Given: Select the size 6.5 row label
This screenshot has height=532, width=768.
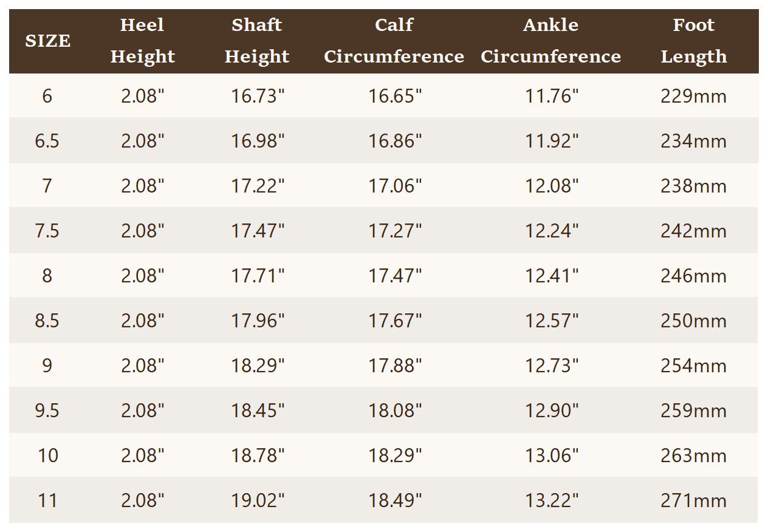Looking at the screenshot, I should point(47,141).
